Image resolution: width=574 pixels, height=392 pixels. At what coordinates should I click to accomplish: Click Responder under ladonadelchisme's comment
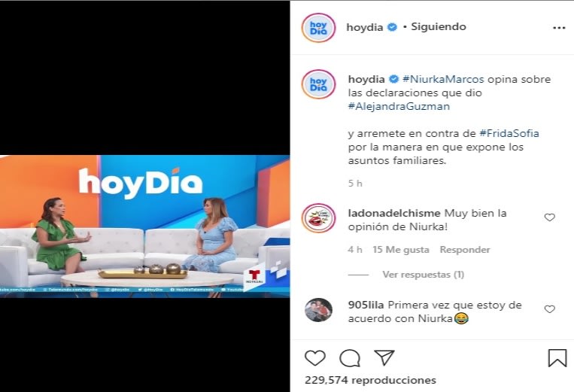465,250
